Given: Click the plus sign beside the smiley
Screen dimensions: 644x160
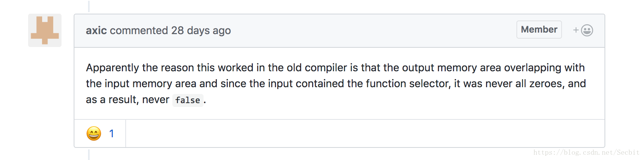Looking at the screenshot, I should click(x=576, y=30).
